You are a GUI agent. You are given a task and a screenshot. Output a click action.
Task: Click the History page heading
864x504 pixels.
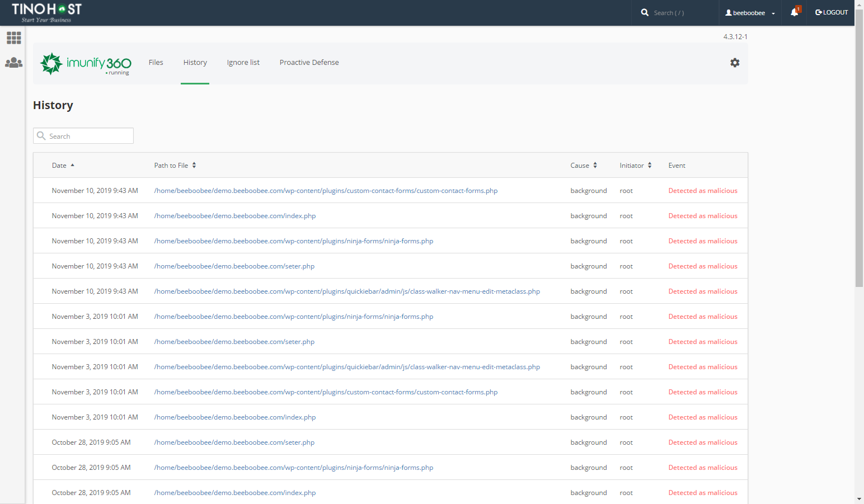click(x=53, y=105)
